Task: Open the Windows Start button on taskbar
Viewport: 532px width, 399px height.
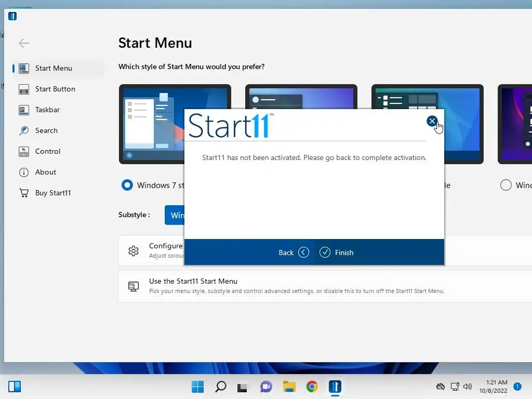Action: (x=198, y=387)
